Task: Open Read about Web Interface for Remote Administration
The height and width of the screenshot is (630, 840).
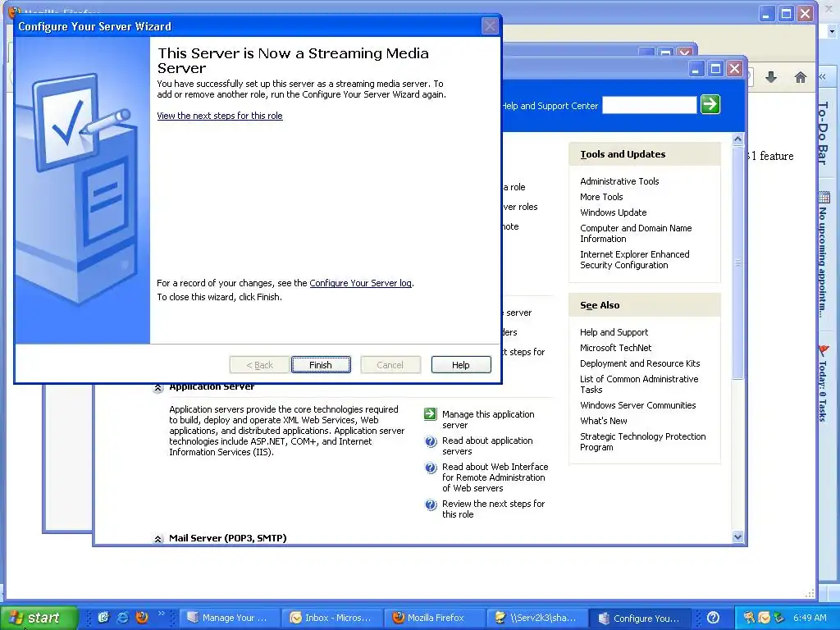Action: 495,477
